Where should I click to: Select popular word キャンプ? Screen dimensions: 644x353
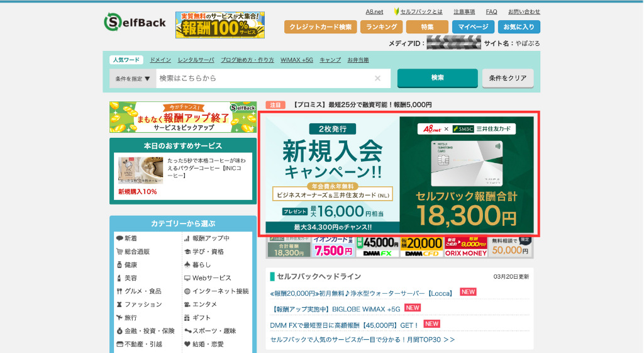330,60
